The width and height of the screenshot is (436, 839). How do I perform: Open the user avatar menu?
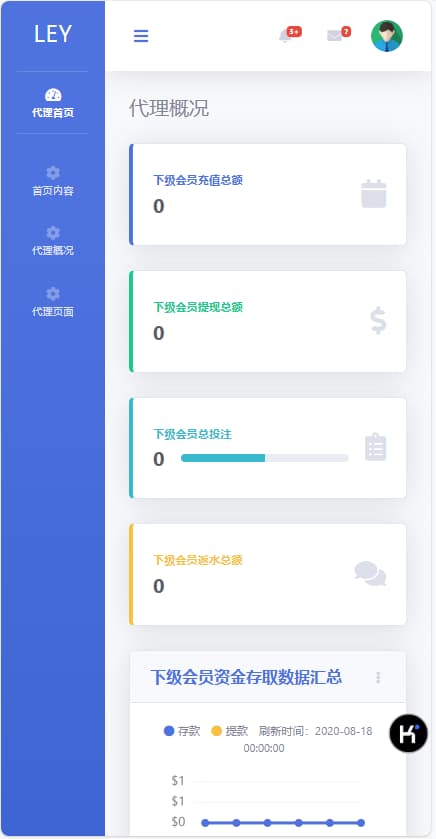tap(387, 36)
